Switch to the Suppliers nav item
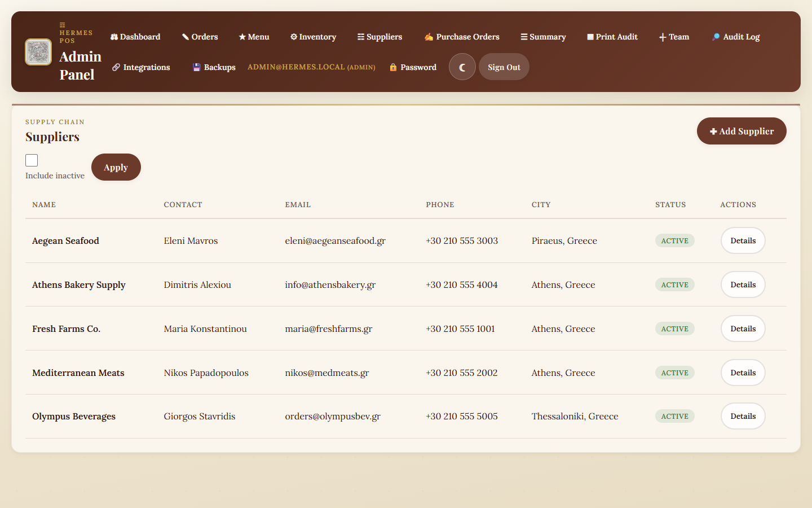The image size is (812, 508). [x=379, y=36]
